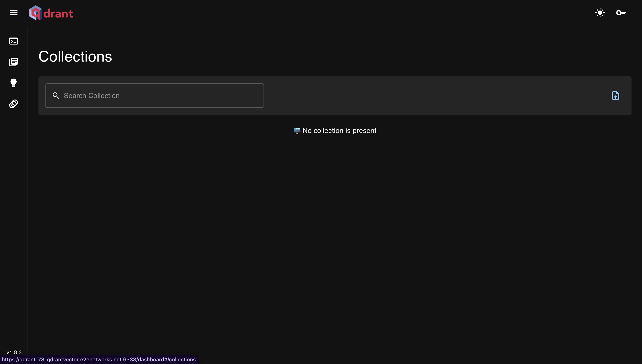
Task: Click the upload collection file icon
Action: (x=616, y=96)
